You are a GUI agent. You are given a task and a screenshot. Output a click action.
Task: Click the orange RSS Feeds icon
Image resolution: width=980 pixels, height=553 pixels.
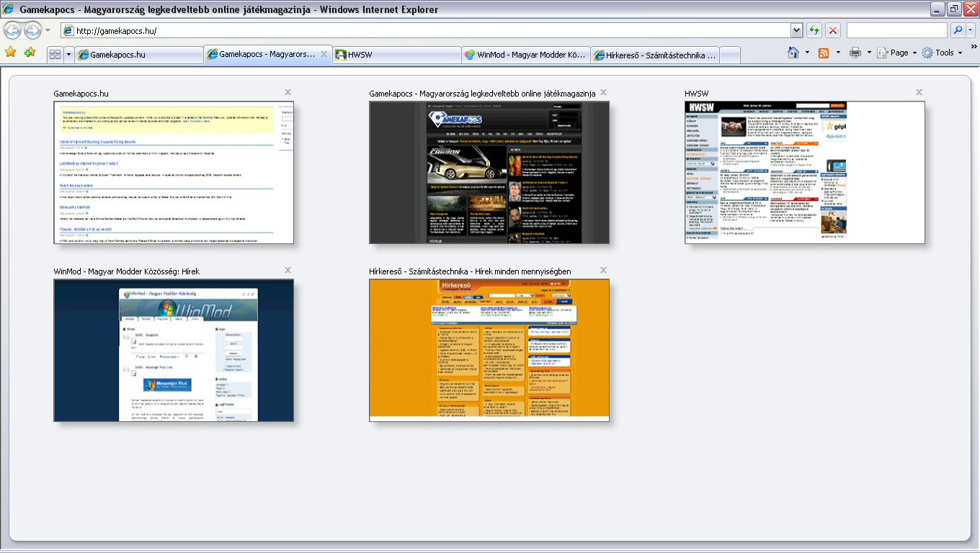coord(824,53)
